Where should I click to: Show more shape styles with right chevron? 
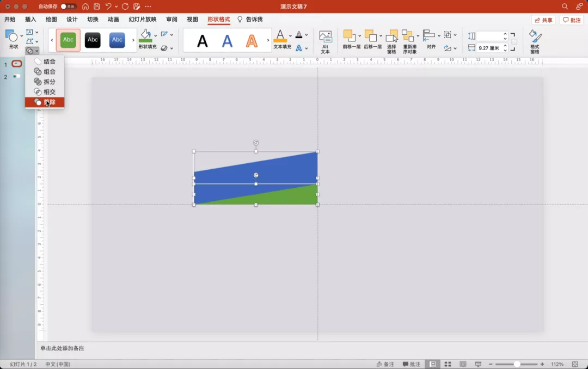133,40
